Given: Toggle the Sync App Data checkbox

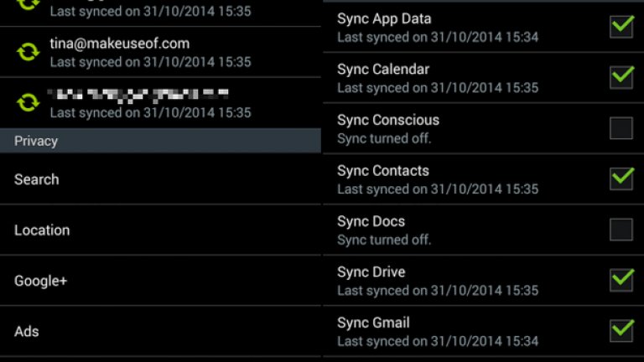Looking at the screenshot, I should point(621,27).
